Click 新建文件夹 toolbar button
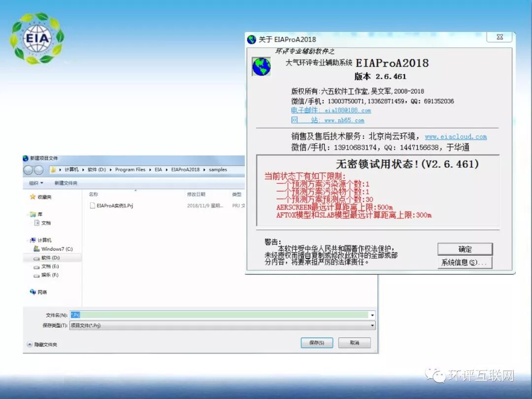 (x=66, y=183)
